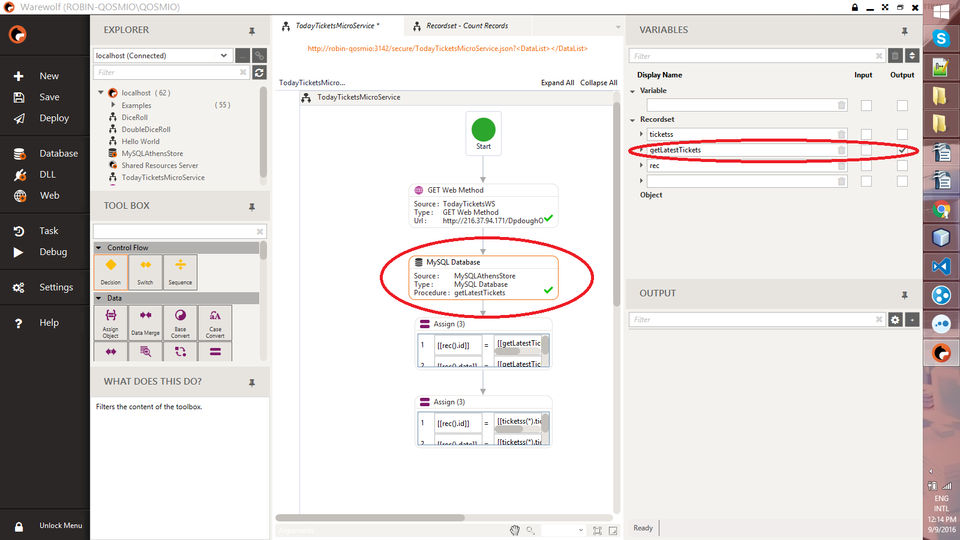The width and height of the screenshot is (960, 540).
Task: Select the GET Web Method activity
Action: 484,206
